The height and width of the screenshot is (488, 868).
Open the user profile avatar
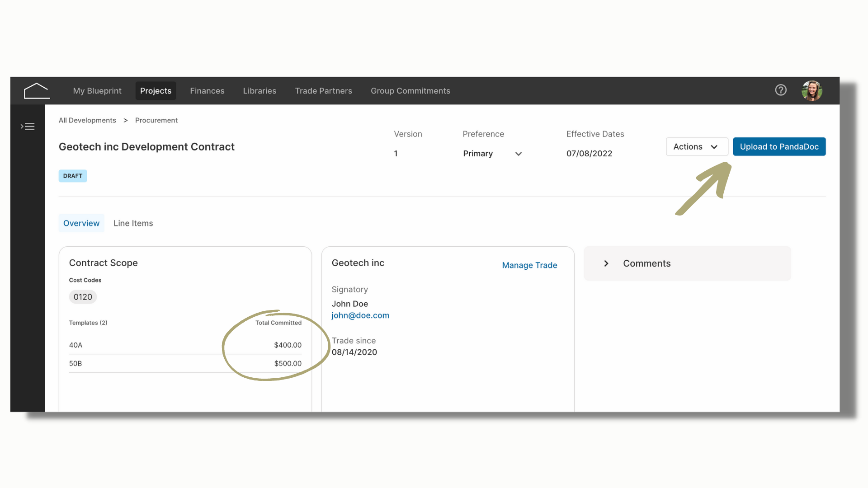tap(812, 91)
